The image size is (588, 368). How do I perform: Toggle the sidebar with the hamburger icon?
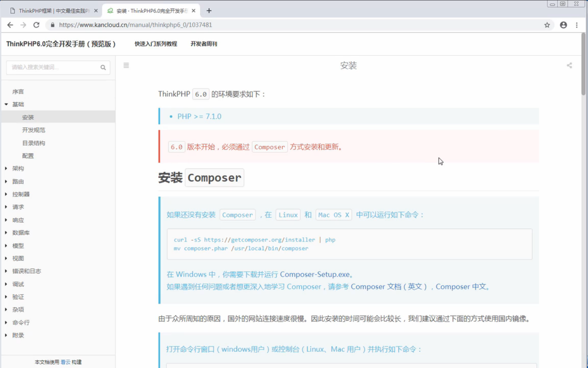click(x=126, y=65)
